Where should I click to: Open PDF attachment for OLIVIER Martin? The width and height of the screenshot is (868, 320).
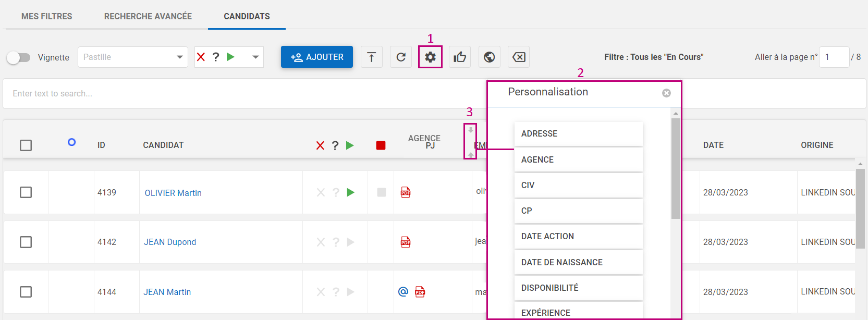[x=406, y=192]
